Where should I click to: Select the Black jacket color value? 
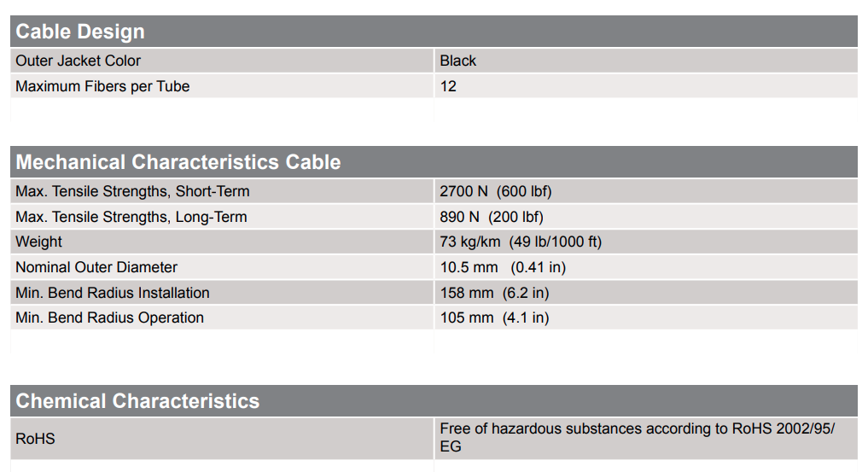(x=458, y=61)
